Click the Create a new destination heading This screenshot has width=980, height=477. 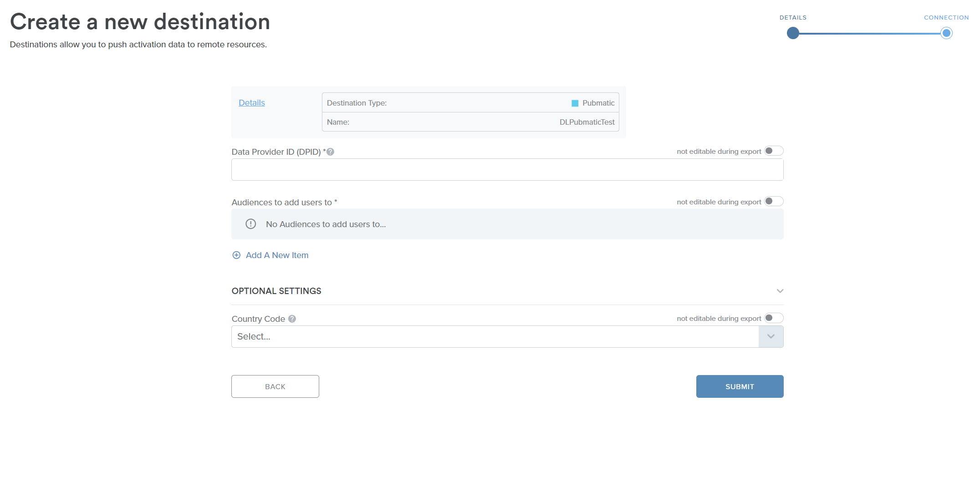point(140,22)
